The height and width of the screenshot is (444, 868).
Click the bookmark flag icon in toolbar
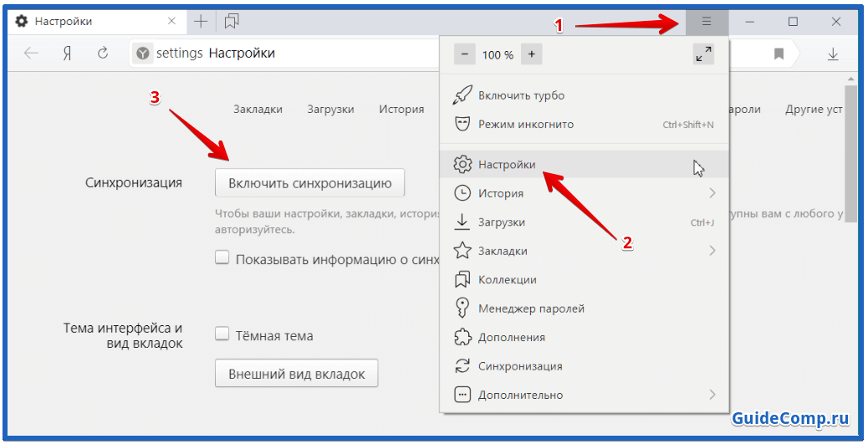point(779,54)
